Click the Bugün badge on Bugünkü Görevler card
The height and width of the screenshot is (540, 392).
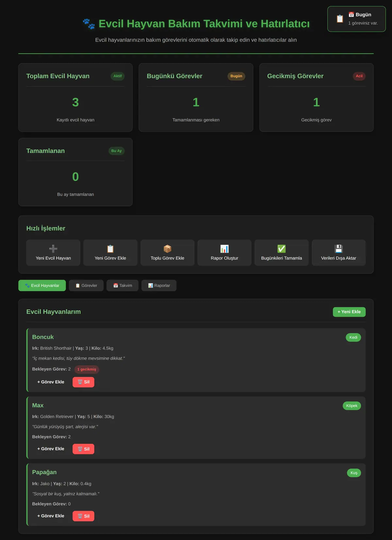coord(236,76)
